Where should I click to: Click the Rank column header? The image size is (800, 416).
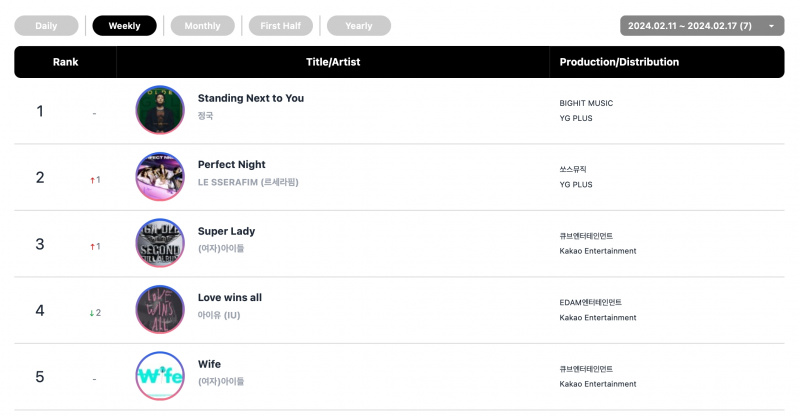65,62
